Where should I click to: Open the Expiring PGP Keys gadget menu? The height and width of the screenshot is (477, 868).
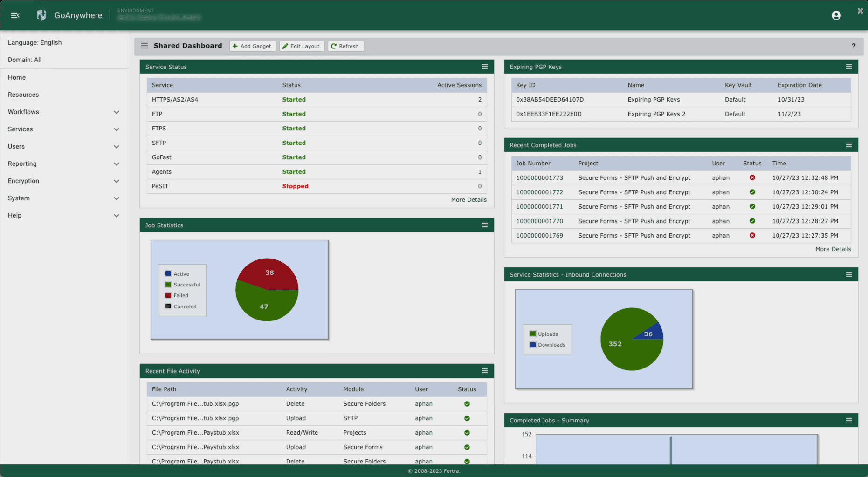[848, 67]
